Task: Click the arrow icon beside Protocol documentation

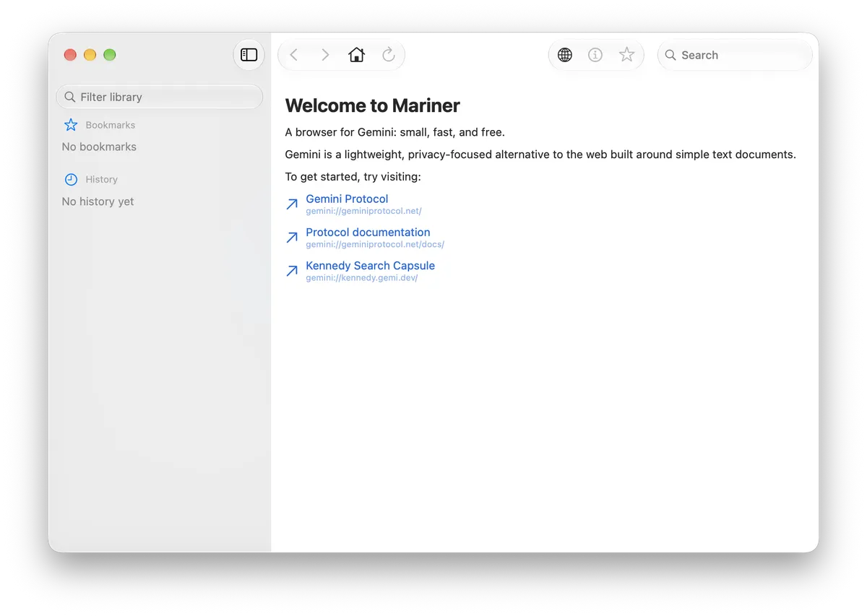Action: tap(292, 238)
